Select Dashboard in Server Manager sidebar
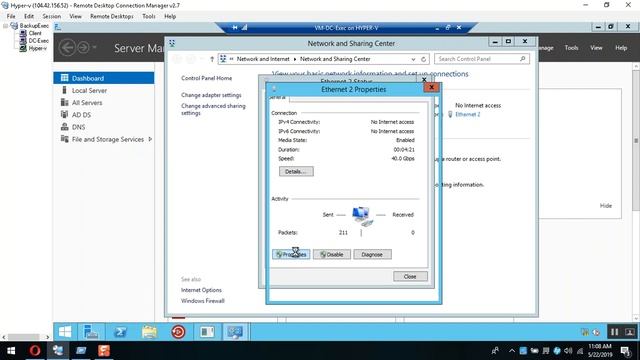 coord(104,78)
